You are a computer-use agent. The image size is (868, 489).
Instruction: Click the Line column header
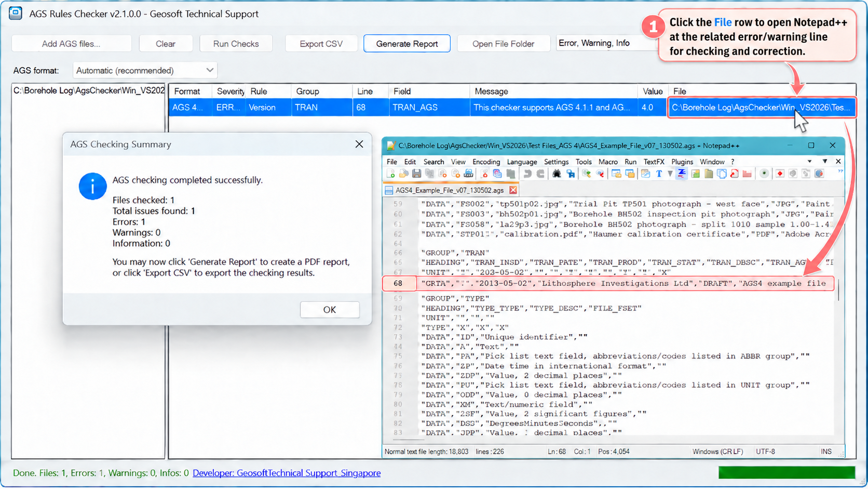(x=370, y=91)
